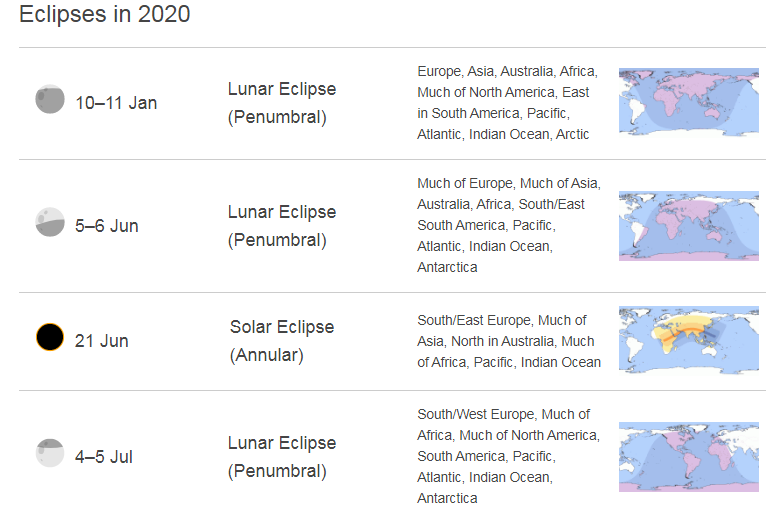Screen dimensions: 777x530
Task: Open the 5–6 Jun eclipse map thumbnail
Action: 688,226
